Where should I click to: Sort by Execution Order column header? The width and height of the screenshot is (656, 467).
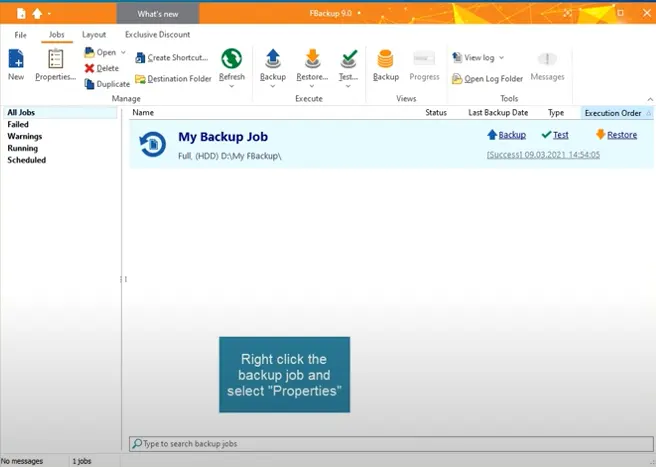click(x=612, y=113)
